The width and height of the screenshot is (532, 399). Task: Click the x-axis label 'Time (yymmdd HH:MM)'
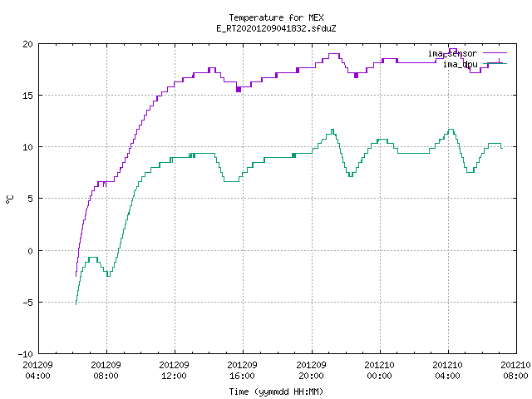[x=276, y=392]
